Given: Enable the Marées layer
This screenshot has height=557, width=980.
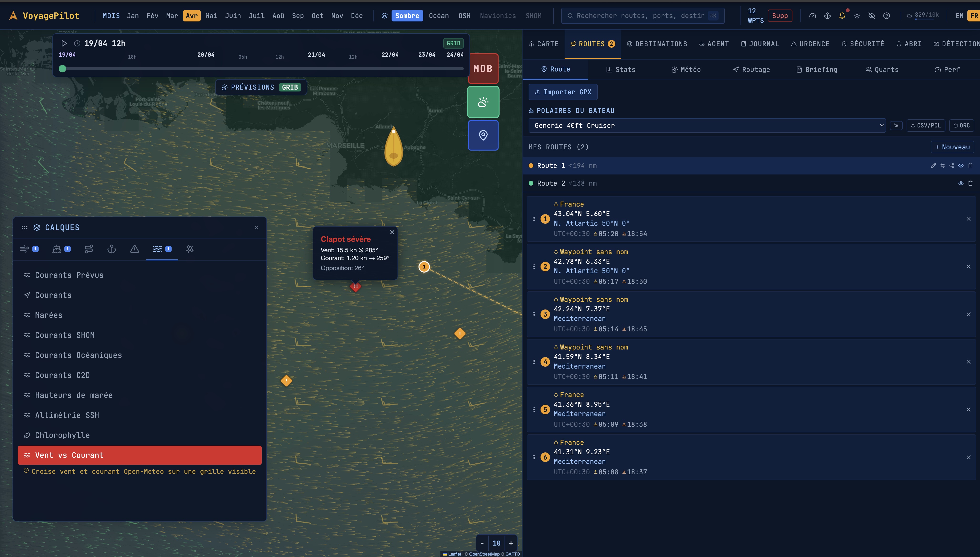Looking at the screenshot, I should [x=140, y=315].
